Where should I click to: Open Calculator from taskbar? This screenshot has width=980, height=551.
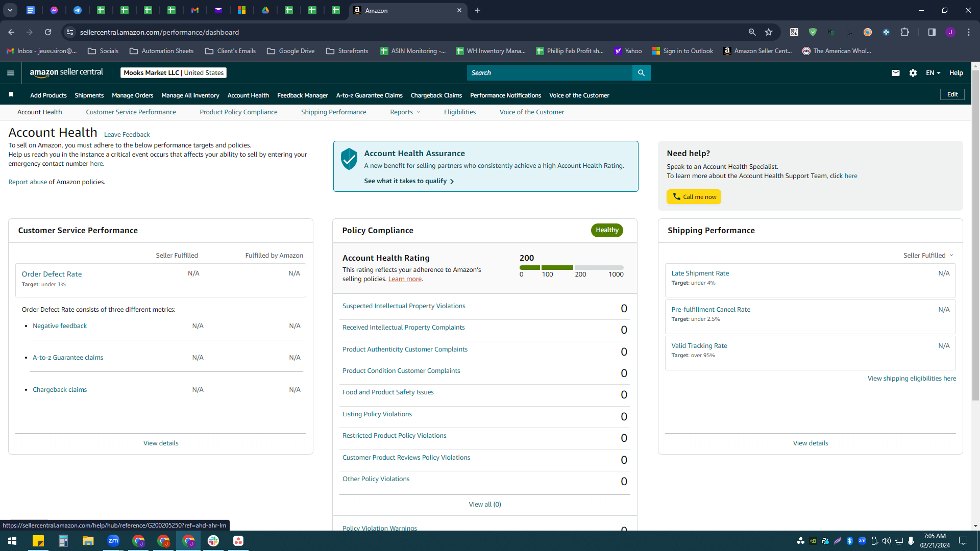(63, 541)
